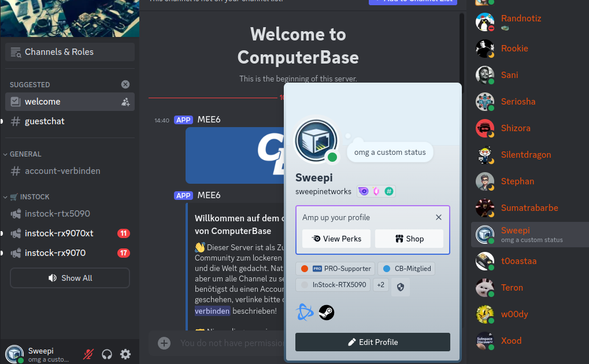Open member Seriosha
The width and height of the screenshot is (589, 364).
coord(530,102)
